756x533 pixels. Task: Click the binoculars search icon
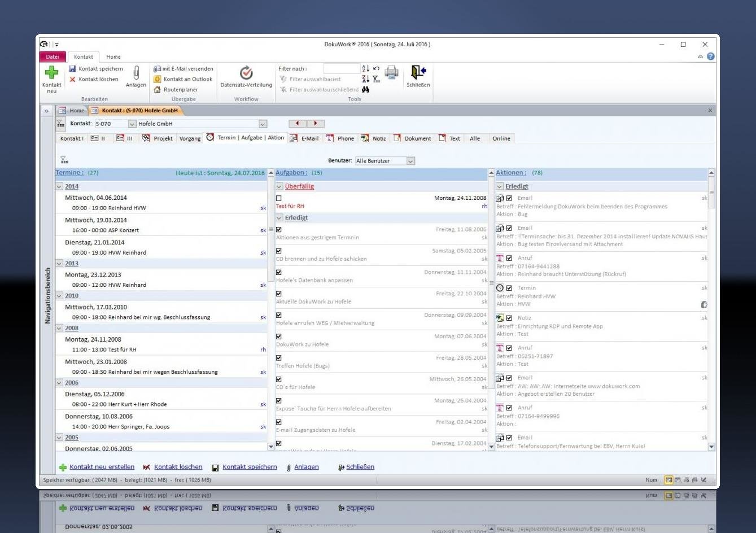366,89
